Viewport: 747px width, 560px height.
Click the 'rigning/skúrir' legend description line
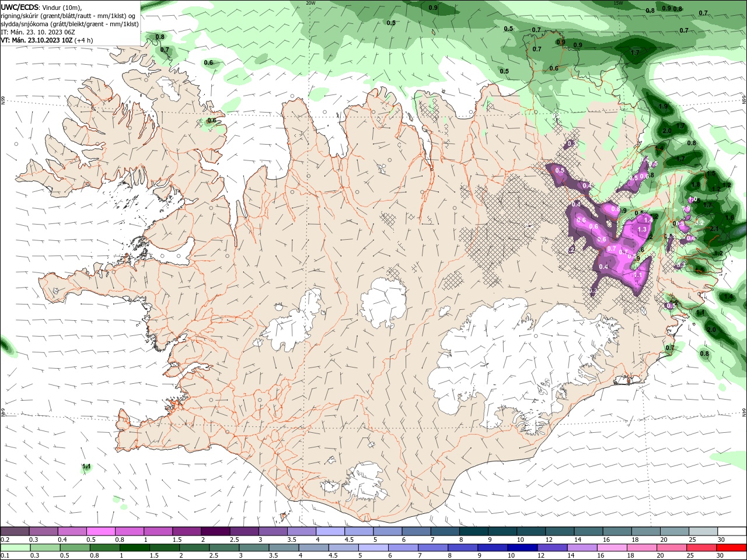pos(68,16)
